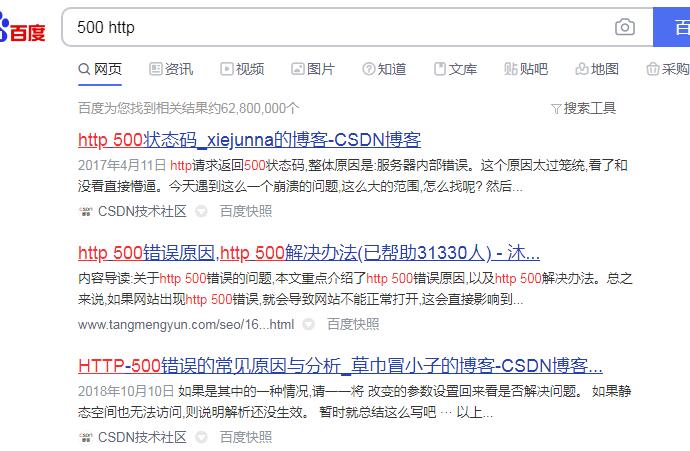Open 百度快照 for the third result
690x451 pixels.
[x=246, y=437]
